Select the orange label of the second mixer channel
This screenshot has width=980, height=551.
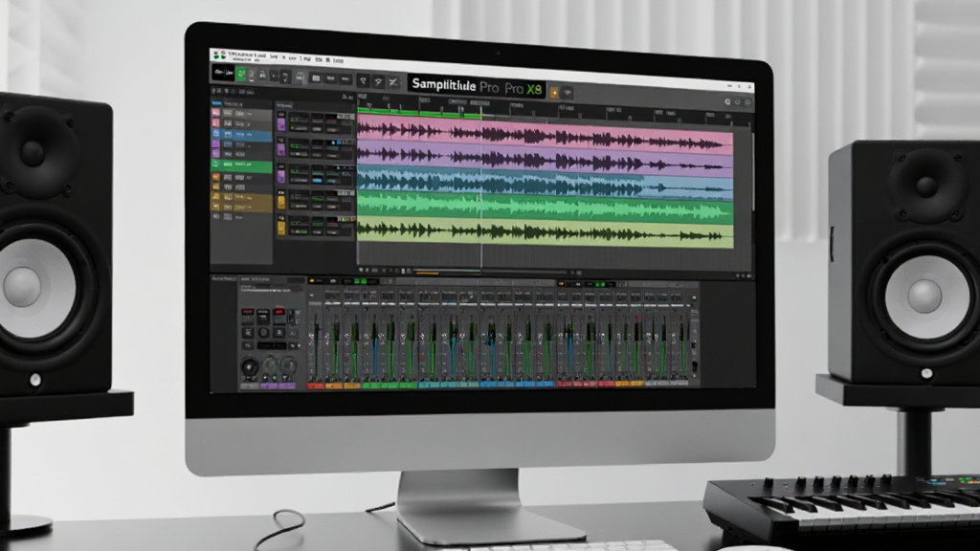334,386
